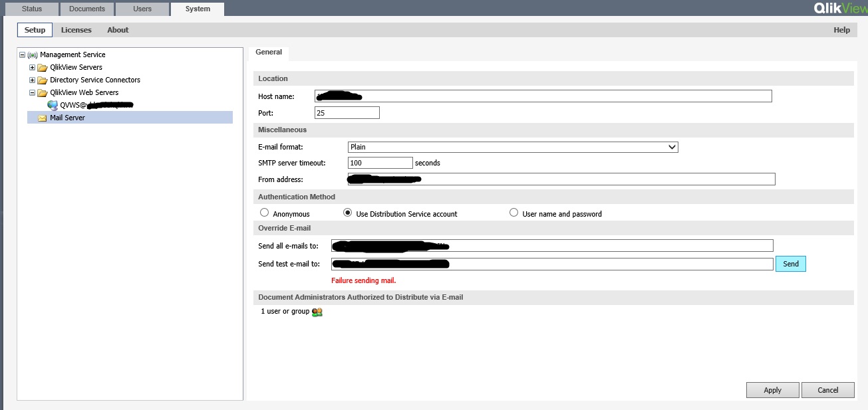
Task: Click the QlikView Web Servers folder icon
Action: [x=43, y=92]
